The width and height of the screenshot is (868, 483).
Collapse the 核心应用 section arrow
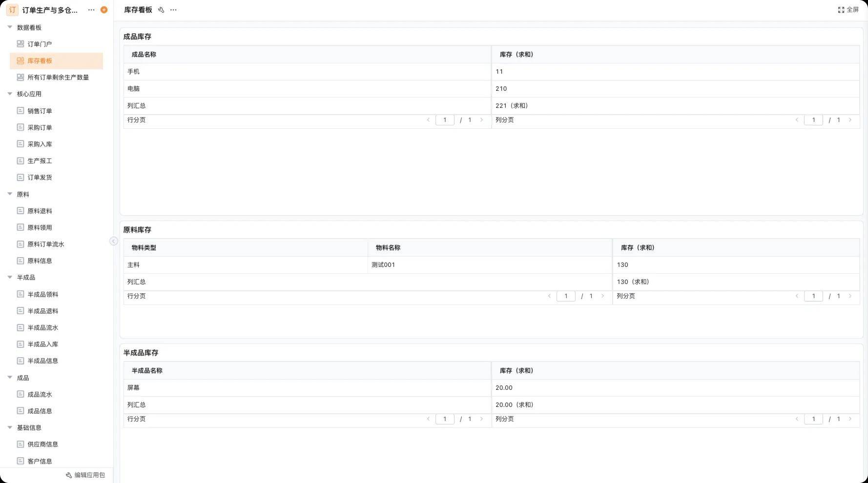[x=10, y=94]
